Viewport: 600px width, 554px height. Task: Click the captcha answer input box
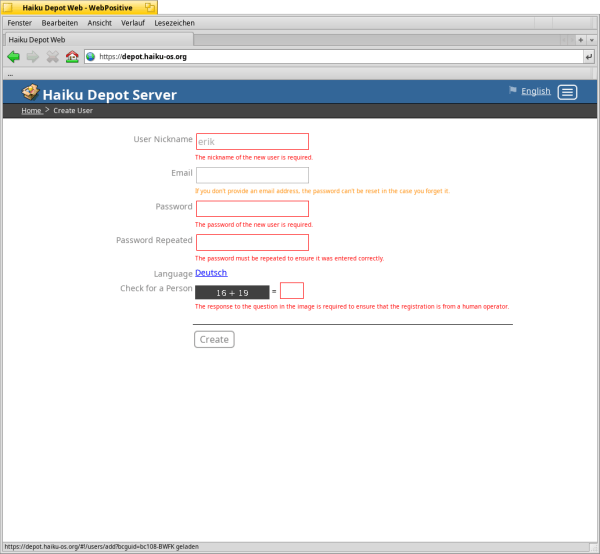point(292,291)
